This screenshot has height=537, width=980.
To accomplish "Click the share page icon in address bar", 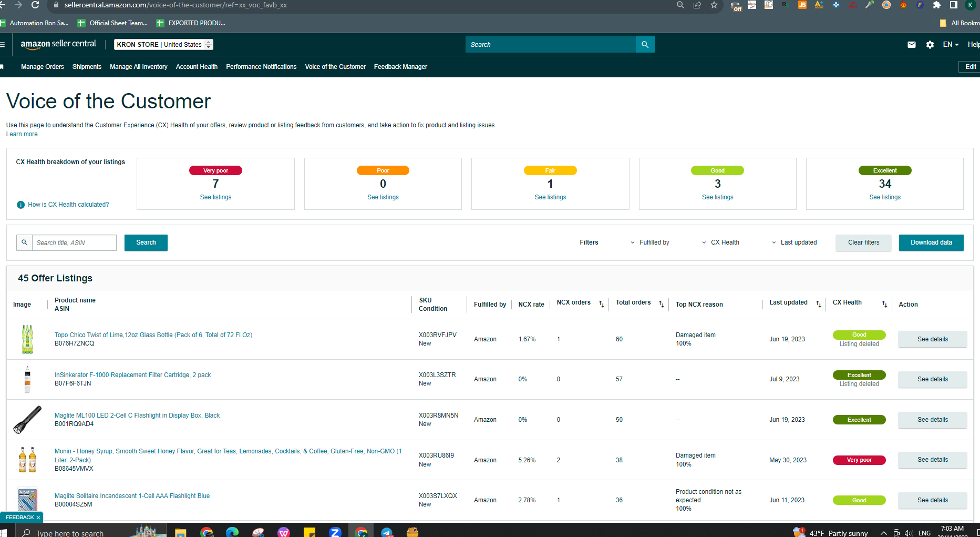I will pyautogui.click(x=697, y=5).
